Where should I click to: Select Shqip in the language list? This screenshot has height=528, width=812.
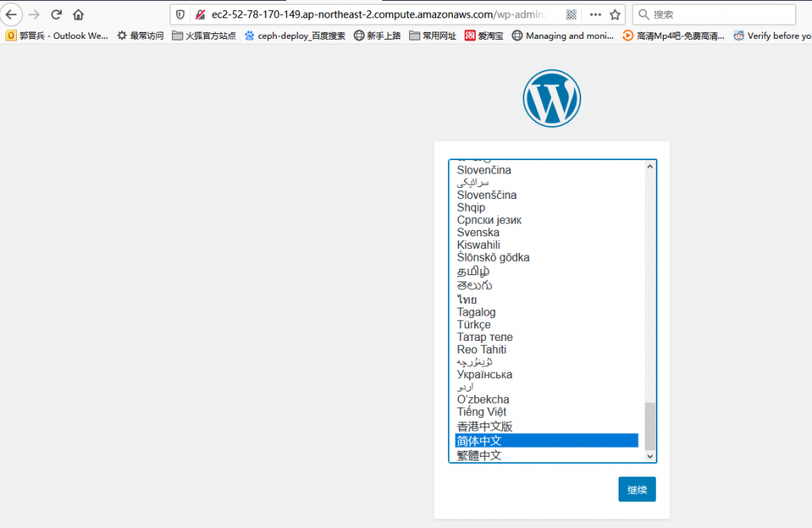point(547,208)
